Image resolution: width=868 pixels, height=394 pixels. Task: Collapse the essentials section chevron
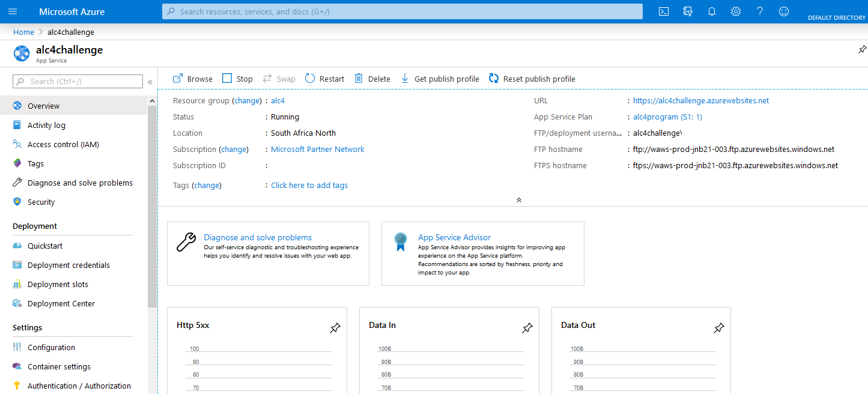519,200
